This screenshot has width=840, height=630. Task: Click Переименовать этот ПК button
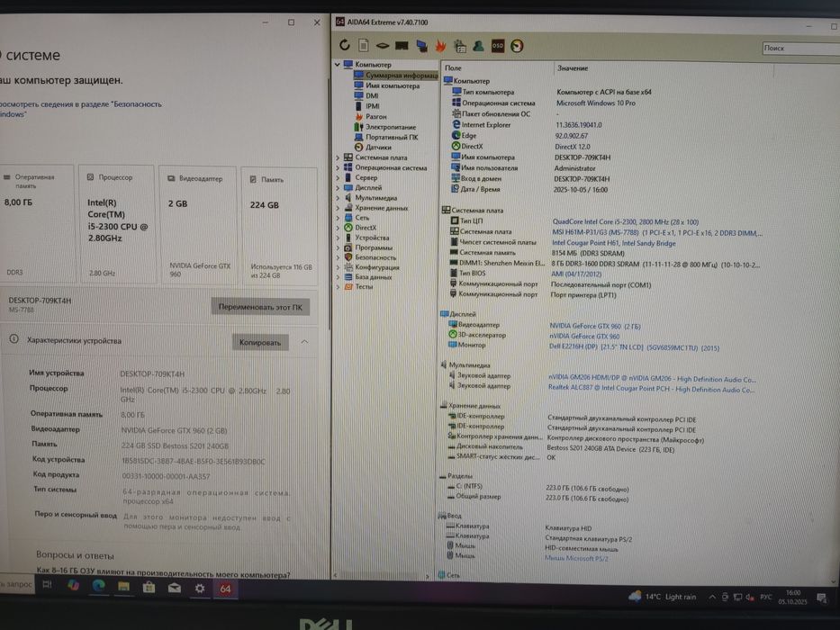coord(260,307)
